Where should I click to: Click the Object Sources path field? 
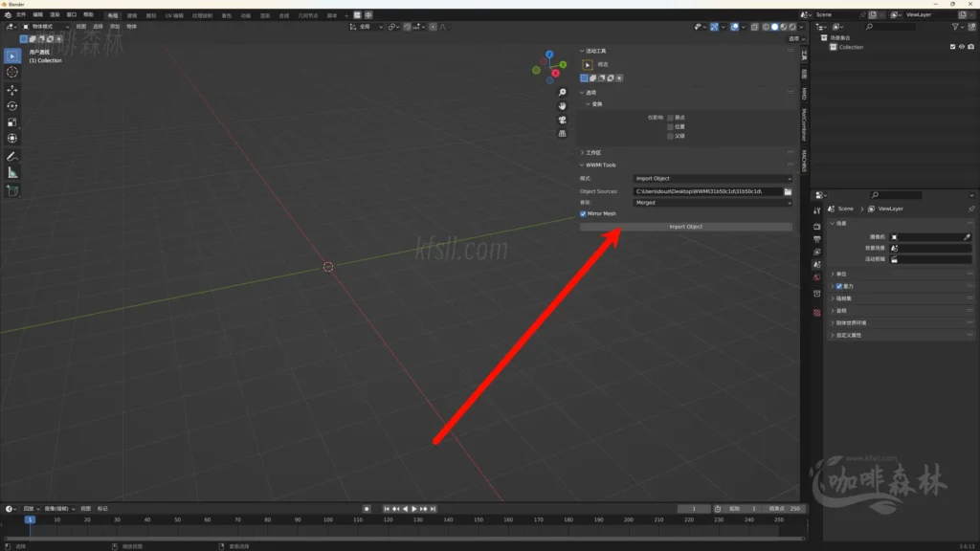pos(706,191)
